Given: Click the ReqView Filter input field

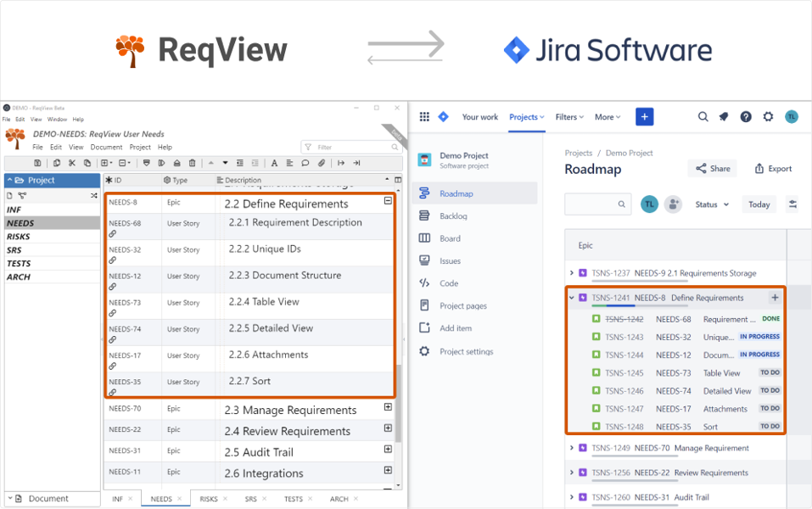Looking at the screenshot, I should pos(348,147).
